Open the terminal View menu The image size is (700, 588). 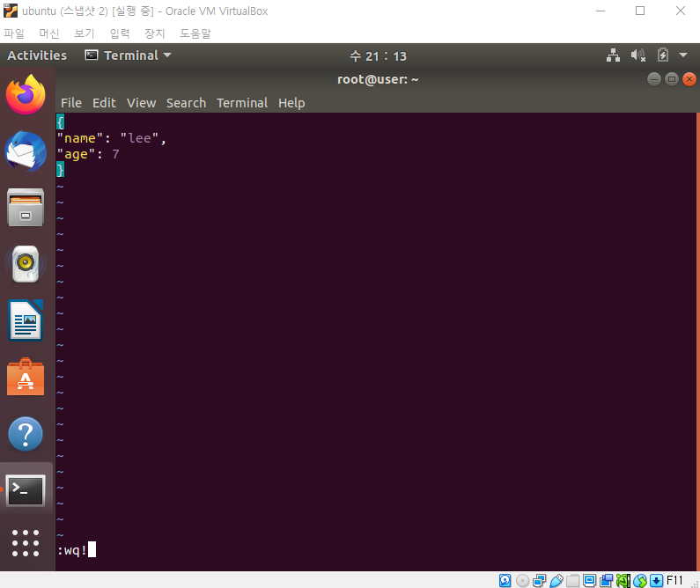[141, 103]
